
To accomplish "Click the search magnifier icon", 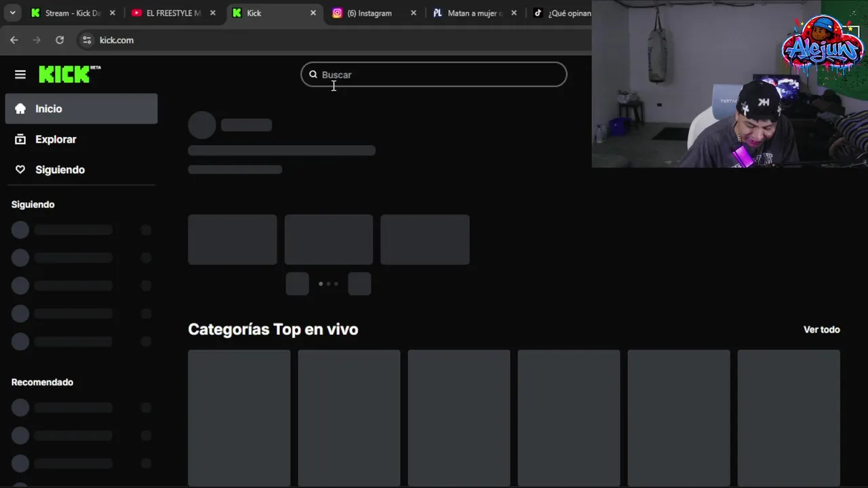I will [x=313, y=75].
